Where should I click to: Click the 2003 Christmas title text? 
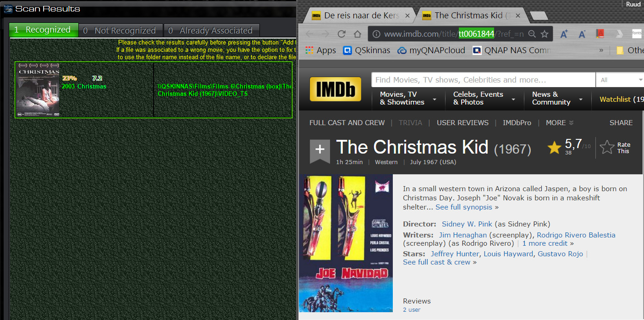[84, 86]
